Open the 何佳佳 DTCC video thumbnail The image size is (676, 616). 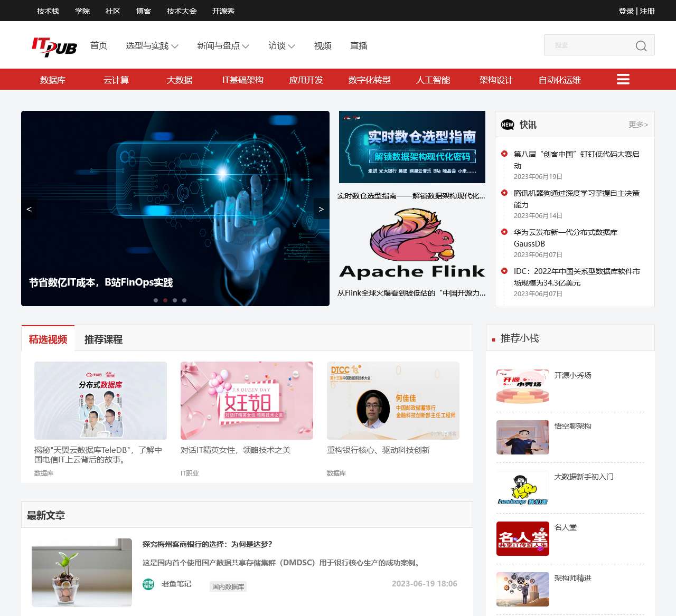393,401
